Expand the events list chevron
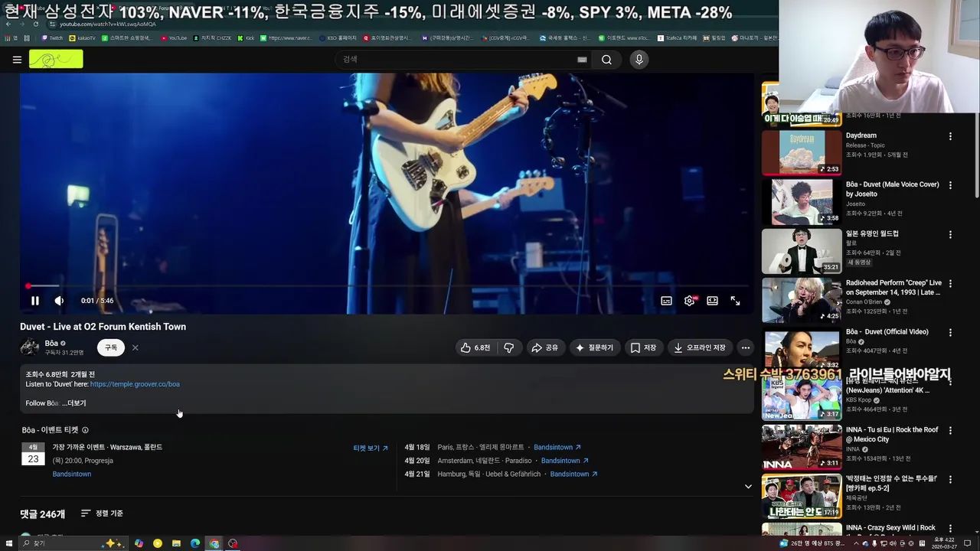This screenshot has height=551, width=980. (748, 486)
